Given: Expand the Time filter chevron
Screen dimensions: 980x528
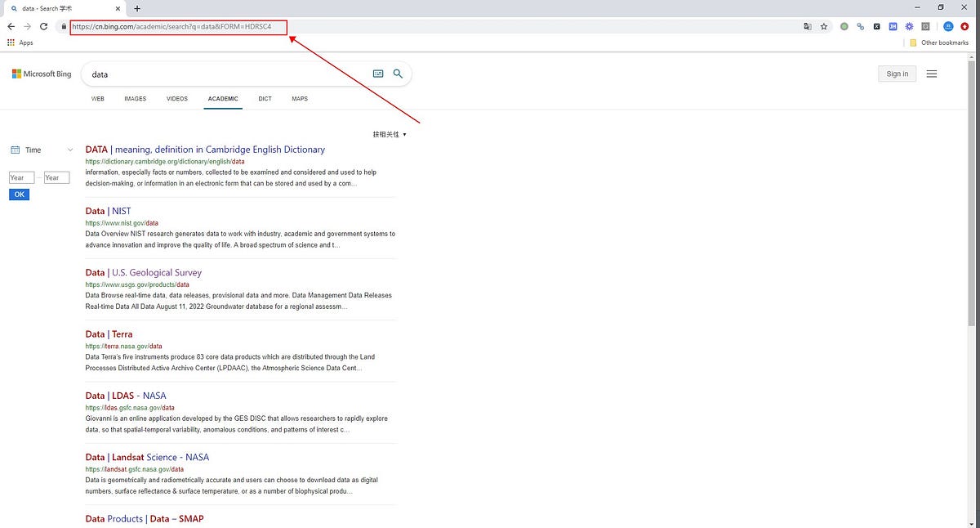Looking at the screenshot, I should pyautogui.click(x=70, y=150).
